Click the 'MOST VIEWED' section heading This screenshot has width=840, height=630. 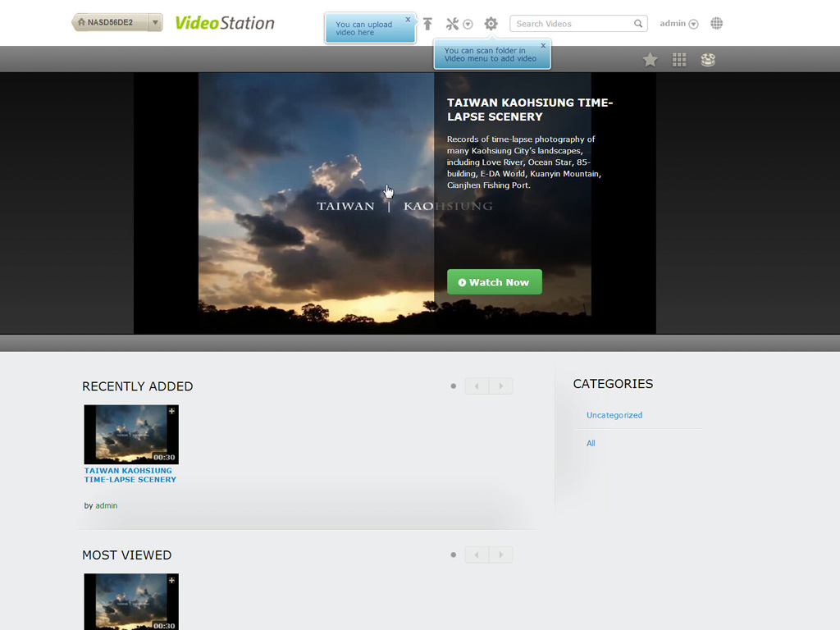tap(126, 555)
